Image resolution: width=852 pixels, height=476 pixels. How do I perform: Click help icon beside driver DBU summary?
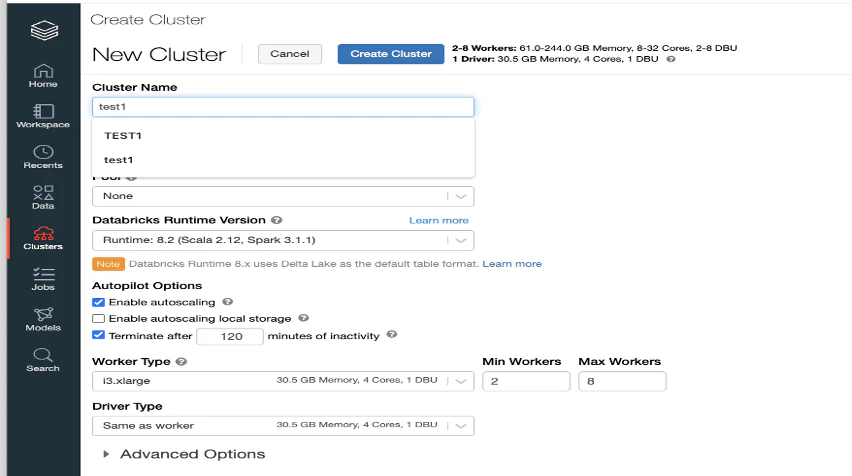[671, 59]
